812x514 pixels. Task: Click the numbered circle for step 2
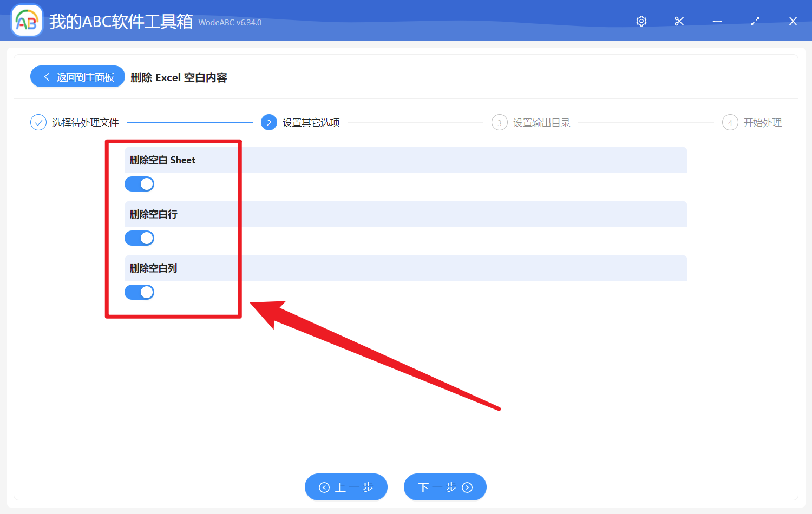coord(269,122)
